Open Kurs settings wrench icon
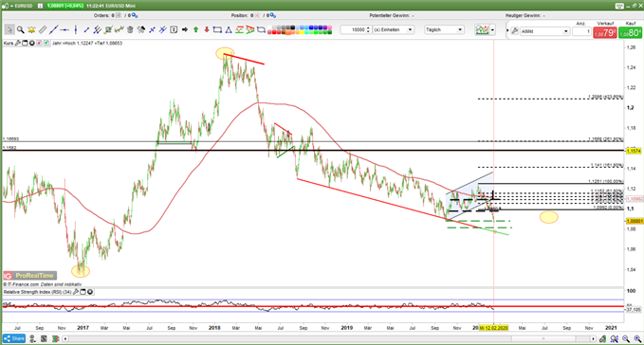644x345 pixels. click(18, 43)
